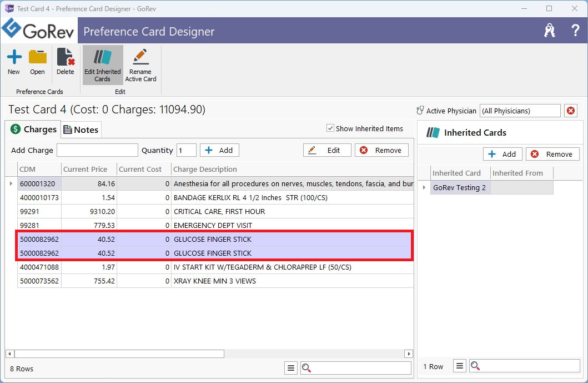Open the Active Physician field
The width and height of the screenshot is (588, 383).
(x=520, y=111)
